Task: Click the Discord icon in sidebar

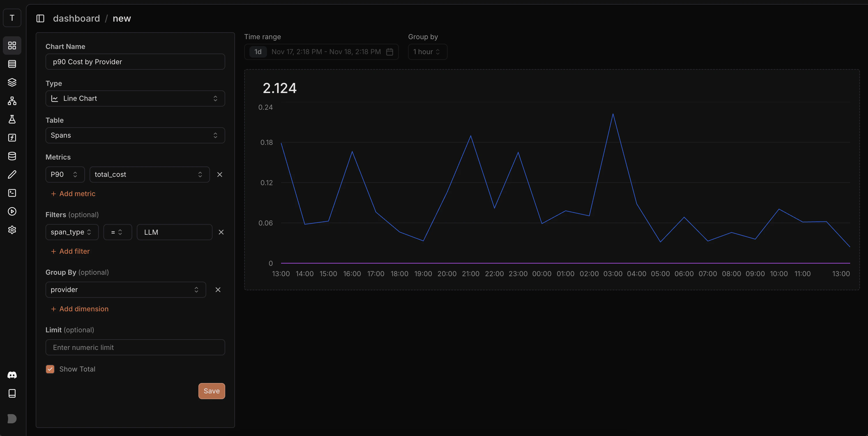Action: coord(12,375)
